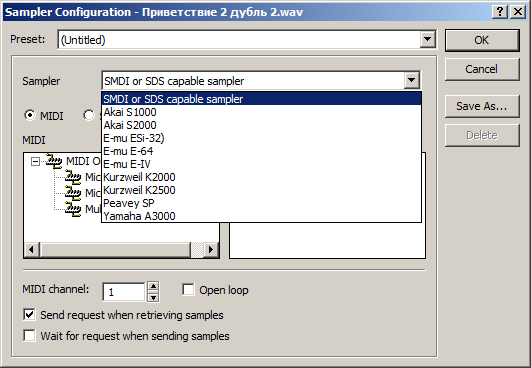Pick Yamaha A3000 sampler
The height and width of the screenshot is (368, 531).
click(x=261, y=216)
